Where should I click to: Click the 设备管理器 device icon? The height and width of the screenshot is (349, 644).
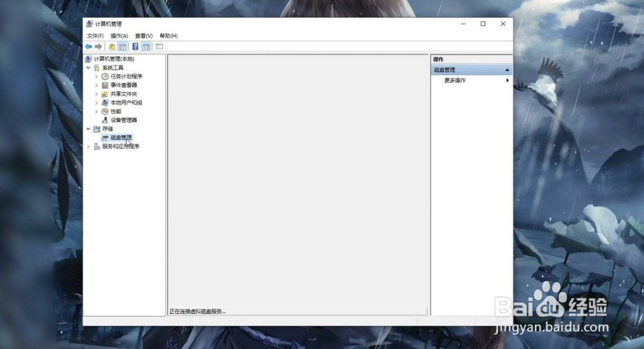105,120
